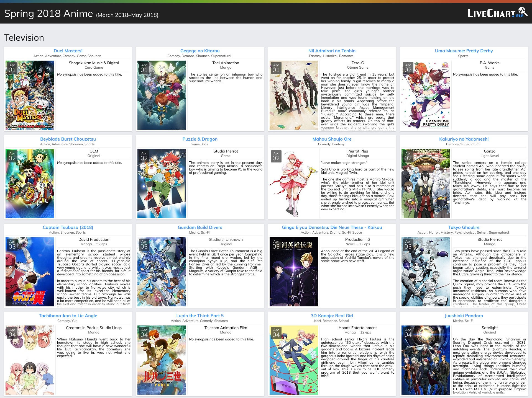The image size is (532, 398).
Task: Click 'Demons, Supernatural' genre line under Kakuriyo
Action: coord(463,144)
